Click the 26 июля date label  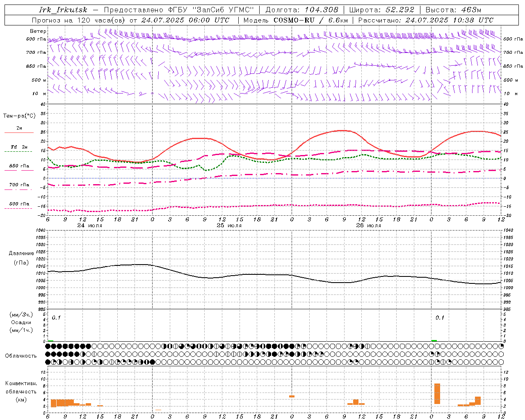[x=369, y=226]
